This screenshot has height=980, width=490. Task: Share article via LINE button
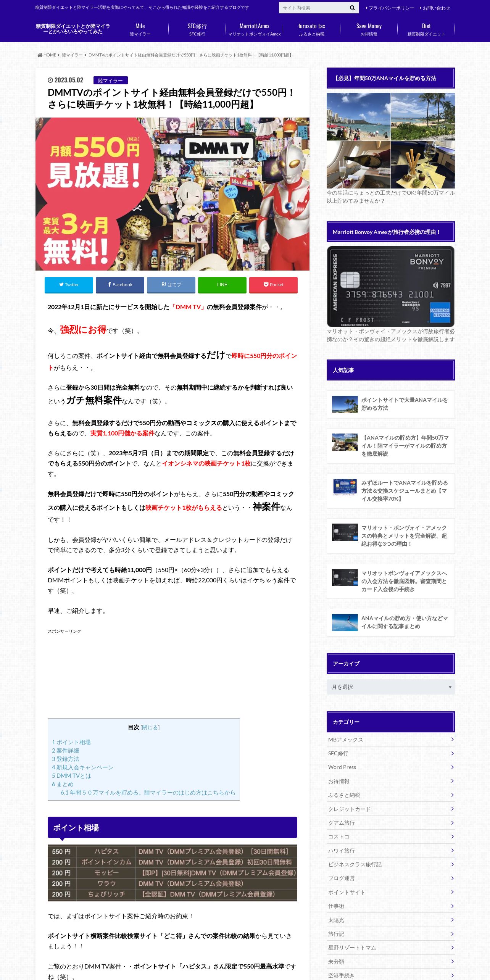[x=222, y=285]
